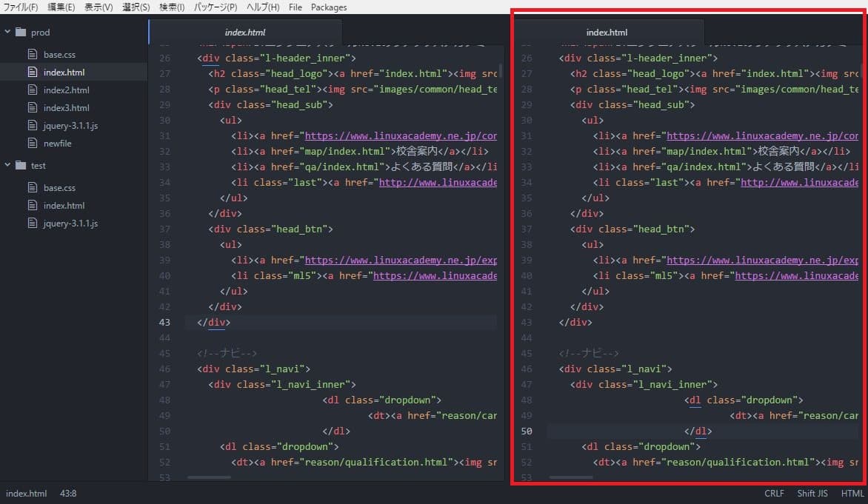
Task: Open the CRLF line ending selector
Action: point(774,494)
